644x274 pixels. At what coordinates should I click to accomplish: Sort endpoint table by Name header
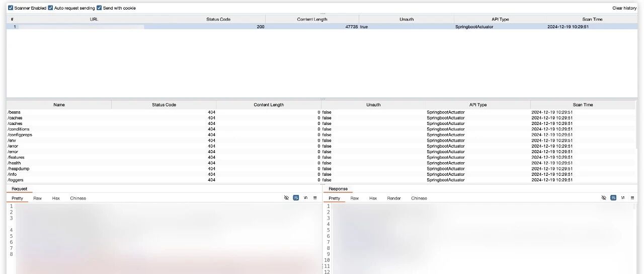coord(59,105)
